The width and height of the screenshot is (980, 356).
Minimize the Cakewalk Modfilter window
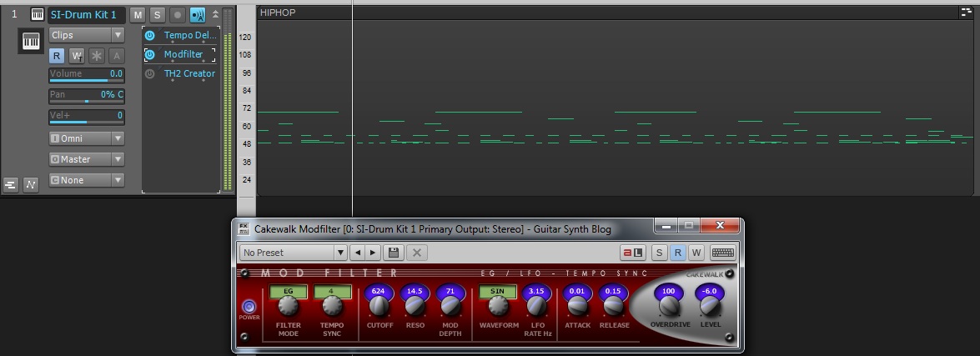click(x=666, y=226)
